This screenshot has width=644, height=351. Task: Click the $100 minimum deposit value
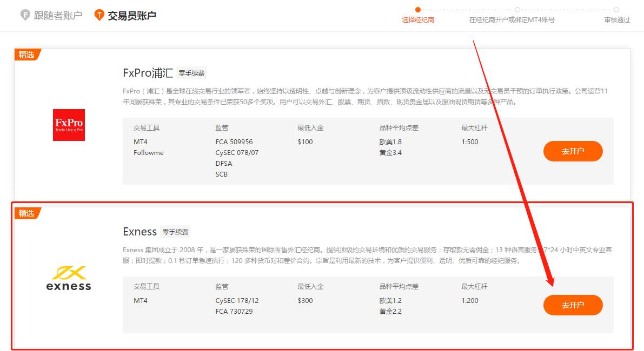[305, 142]
